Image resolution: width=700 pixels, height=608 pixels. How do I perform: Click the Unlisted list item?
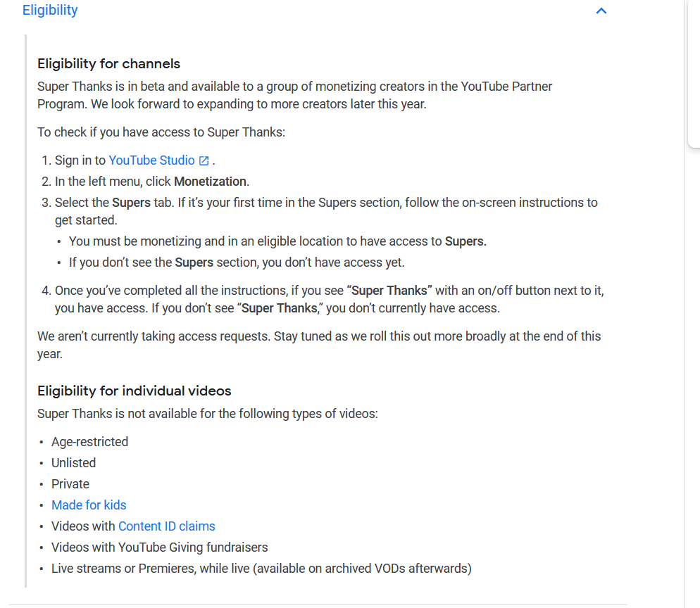[74, 462]
